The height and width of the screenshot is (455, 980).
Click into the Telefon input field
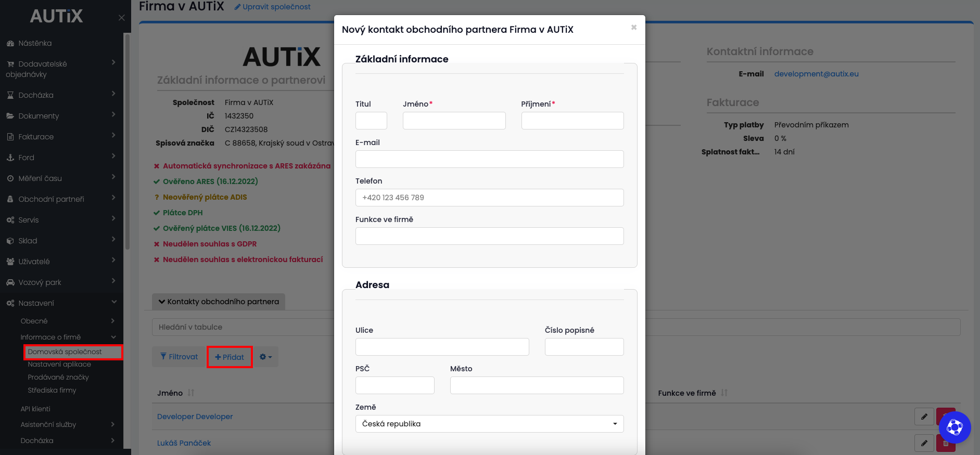(489, 198)
